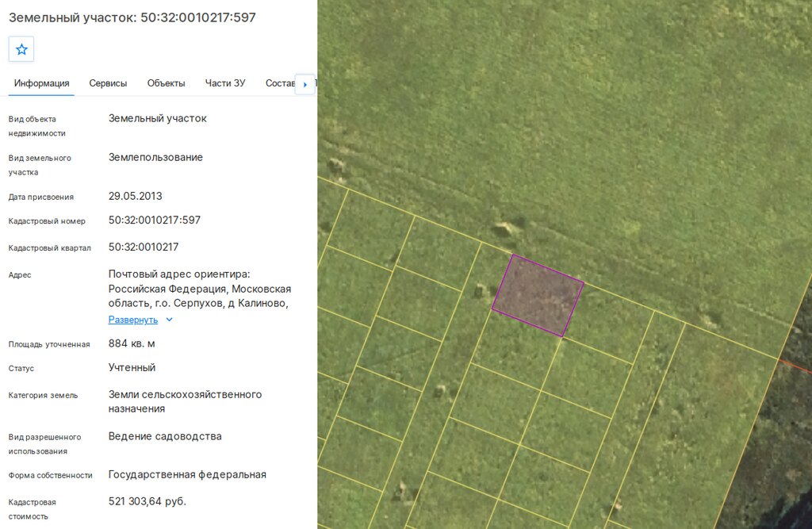Click the assignment date 29.05.2013
The image size is (812, 529).
click(135, 197)
